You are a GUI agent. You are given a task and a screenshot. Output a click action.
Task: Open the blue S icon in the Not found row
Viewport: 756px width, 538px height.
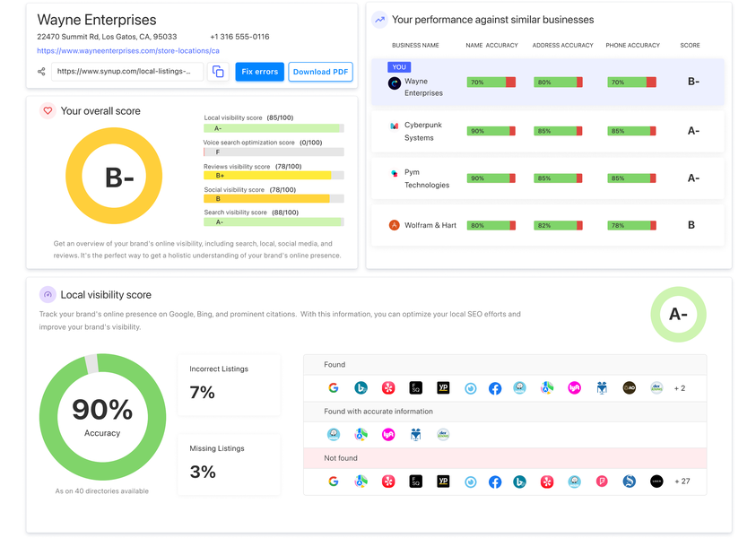[x=630, y=482]
